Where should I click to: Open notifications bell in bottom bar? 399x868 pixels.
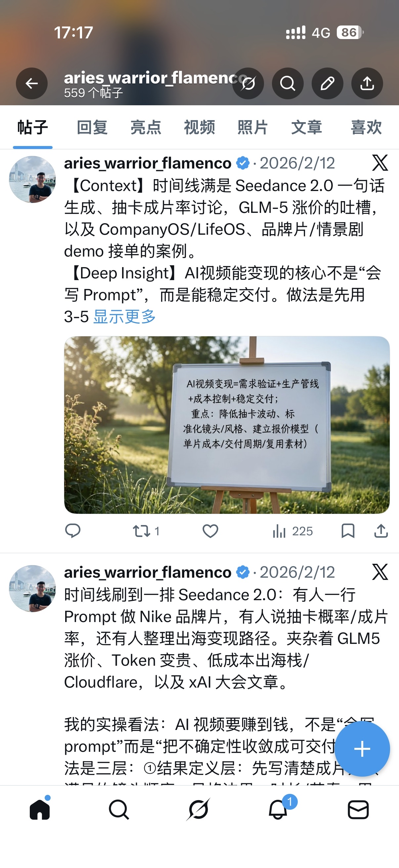[x=278, y=809]
